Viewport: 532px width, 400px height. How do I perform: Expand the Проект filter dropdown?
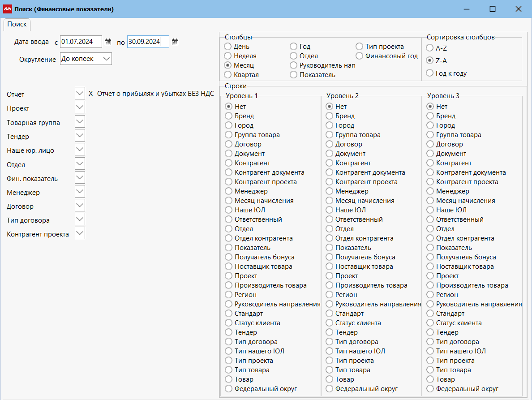(x=80, y=107)
